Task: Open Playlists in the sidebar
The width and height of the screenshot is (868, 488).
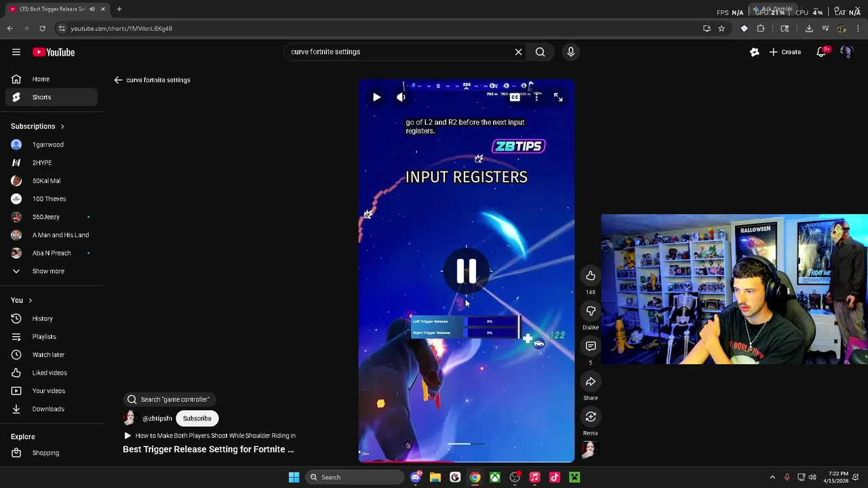Action: tap(52, 337)
